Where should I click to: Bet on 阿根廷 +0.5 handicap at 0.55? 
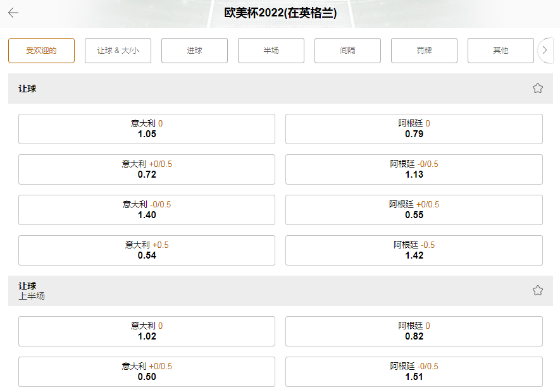click(414, 210)
